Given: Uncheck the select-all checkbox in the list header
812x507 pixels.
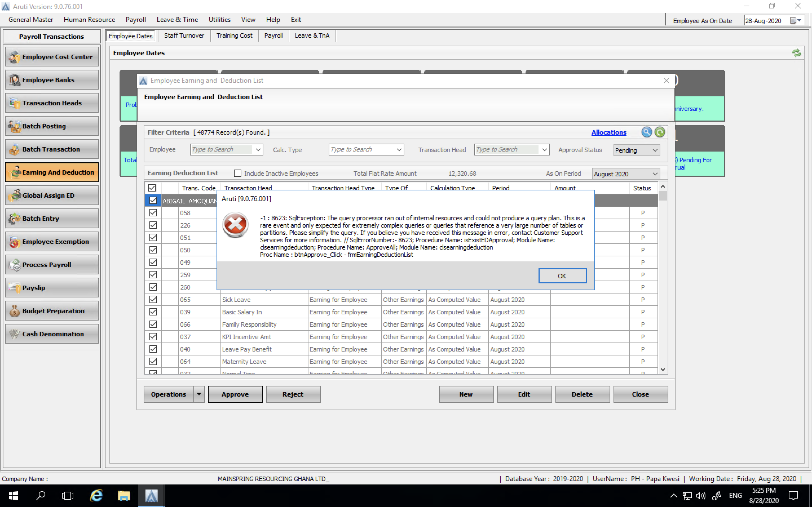Looking at the screenshot, I should coord(152,188).
